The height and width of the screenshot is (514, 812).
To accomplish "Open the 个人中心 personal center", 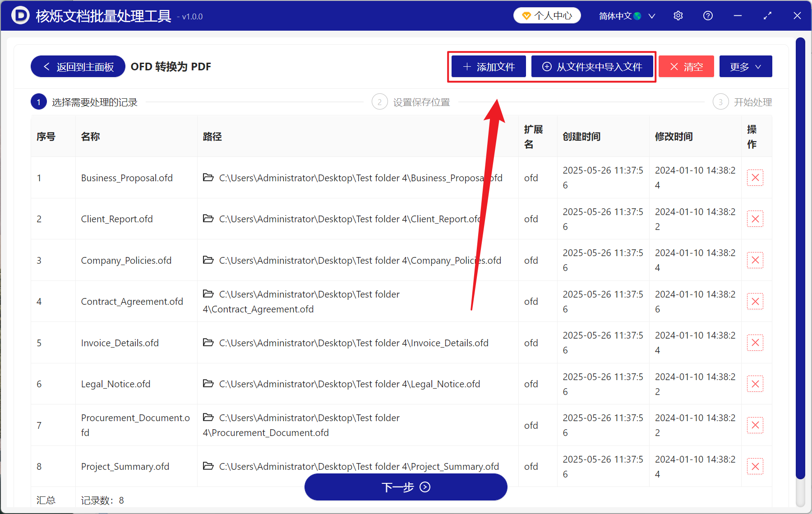I will coord(547,16).
